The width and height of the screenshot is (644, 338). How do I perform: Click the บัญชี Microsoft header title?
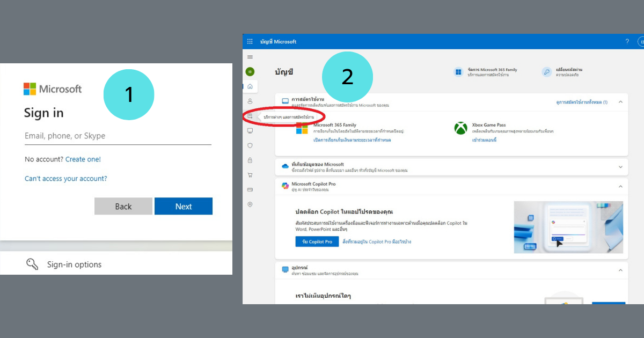278,41
